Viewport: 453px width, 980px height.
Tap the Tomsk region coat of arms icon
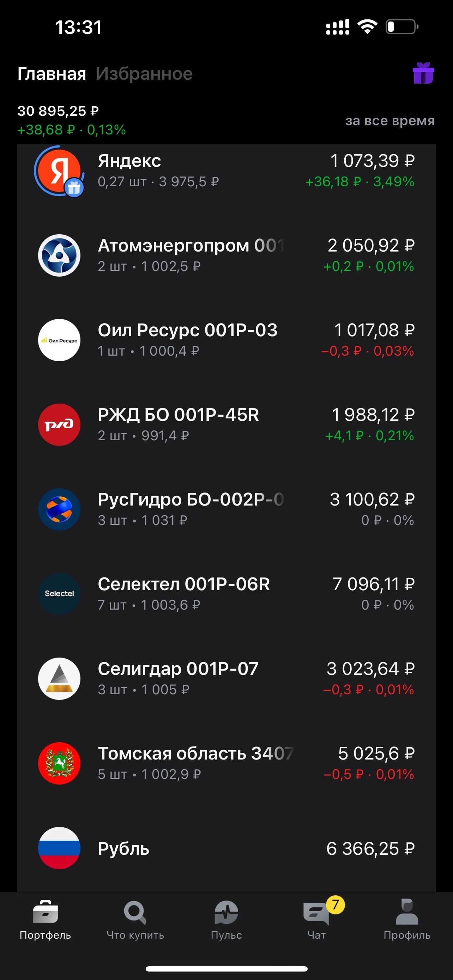tap(59, 763)
